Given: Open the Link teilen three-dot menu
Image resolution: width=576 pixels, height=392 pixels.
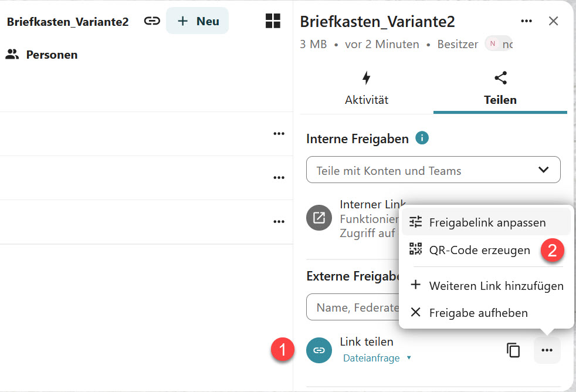Looking at the screenshot, I should [547, 350].
